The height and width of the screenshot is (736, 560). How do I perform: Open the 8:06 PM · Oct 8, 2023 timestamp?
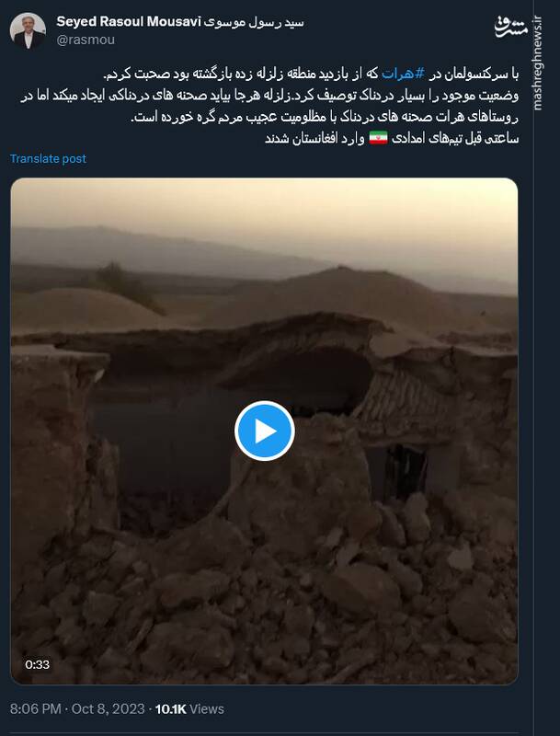coord(77,708)
